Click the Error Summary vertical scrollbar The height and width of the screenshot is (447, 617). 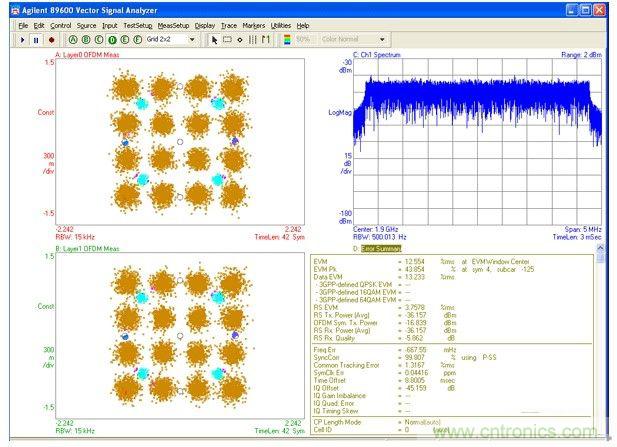600,340
